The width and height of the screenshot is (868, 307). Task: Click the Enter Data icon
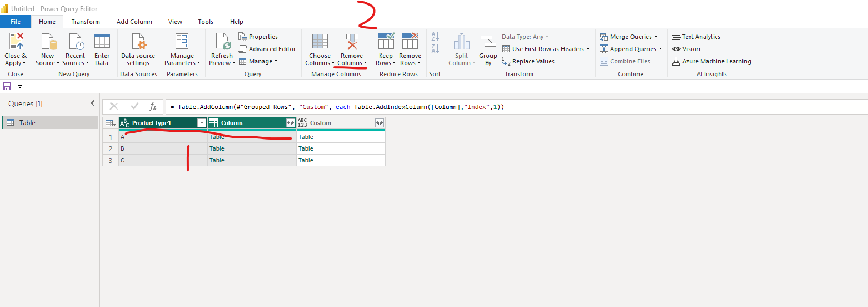coord(102,42)
